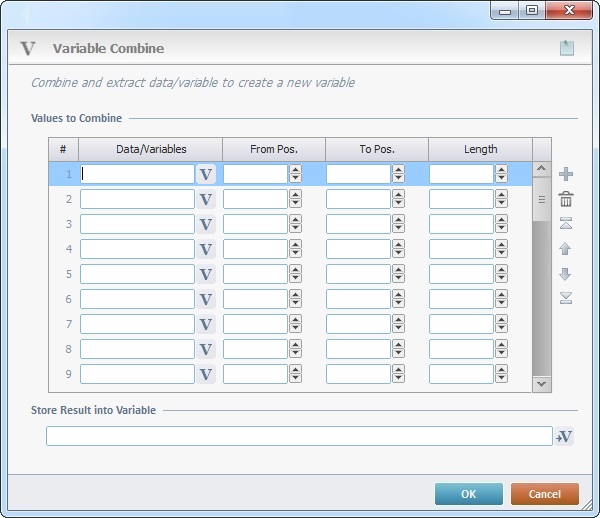This screenshot has width=600, height=518.
Task: Click the Store Result variable picker icon
Action: (x=565, y=436)
